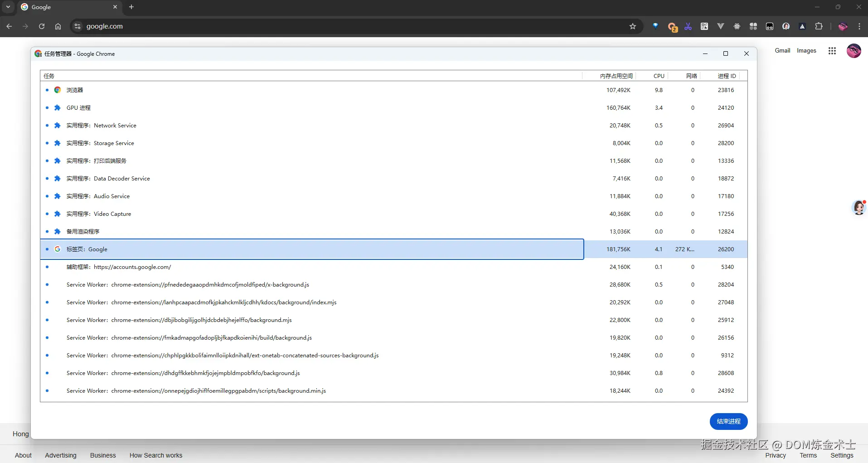Go back to the previous page
The image size is (868, 463).
point(9,26)
